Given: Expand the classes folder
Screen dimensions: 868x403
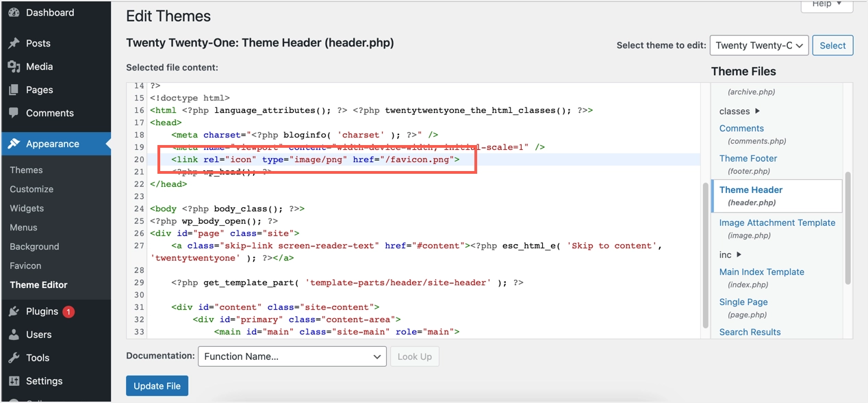Looking at the screenshot, I should click(740, 111).
